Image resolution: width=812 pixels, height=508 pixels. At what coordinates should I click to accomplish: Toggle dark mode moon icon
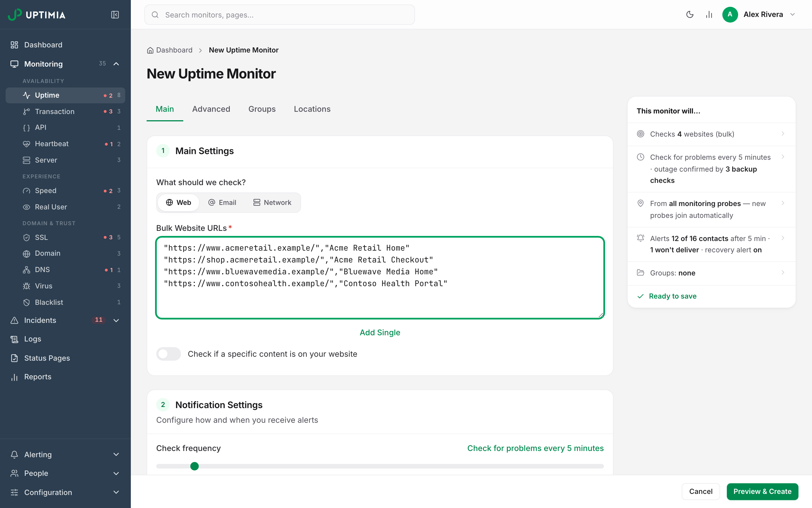tap(690, 14)
